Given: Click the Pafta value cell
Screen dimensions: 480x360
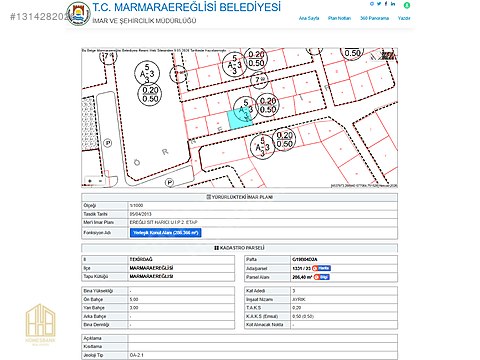Looking at the screenshot, I should tap(344, 259).
